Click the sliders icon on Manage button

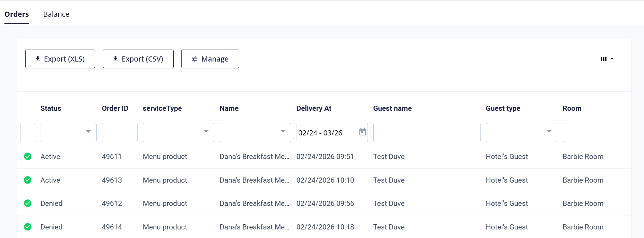(195, 59)
